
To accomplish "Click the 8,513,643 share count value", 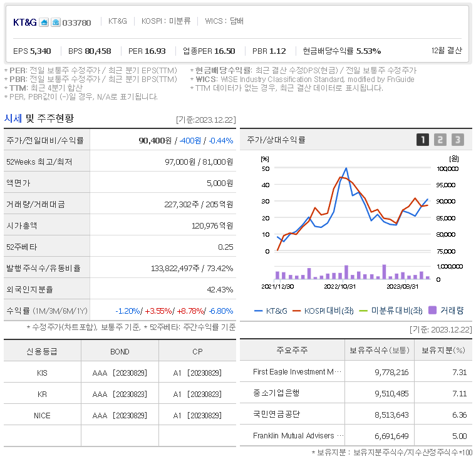I will coord(391,415).
